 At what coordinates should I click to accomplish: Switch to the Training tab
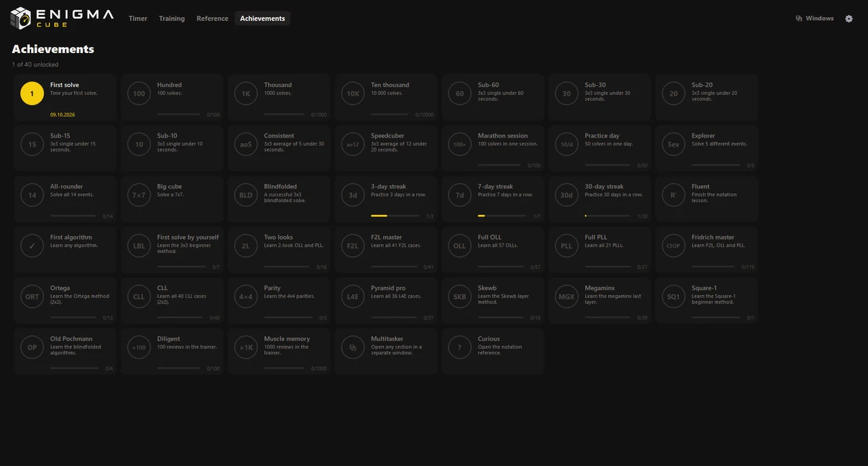tap(172, 18)
